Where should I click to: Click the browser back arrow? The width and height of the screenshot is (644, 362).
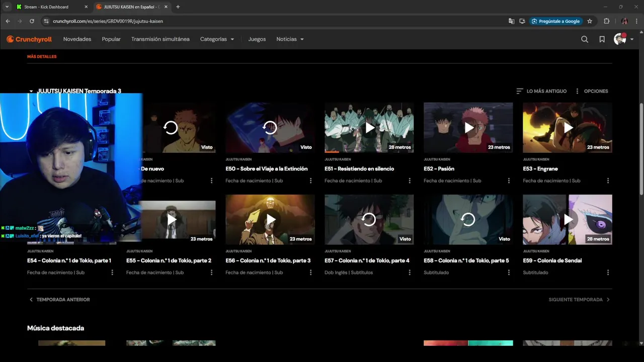[8, 21]
